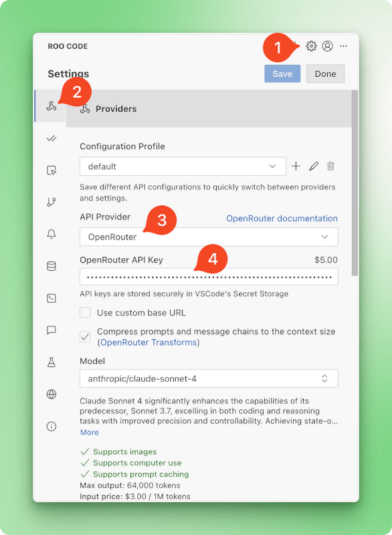This screenshot has height=535, width=392.
Task: Open the About info sidebar icon
Action: pyautogui.click(x=52, y=426)
